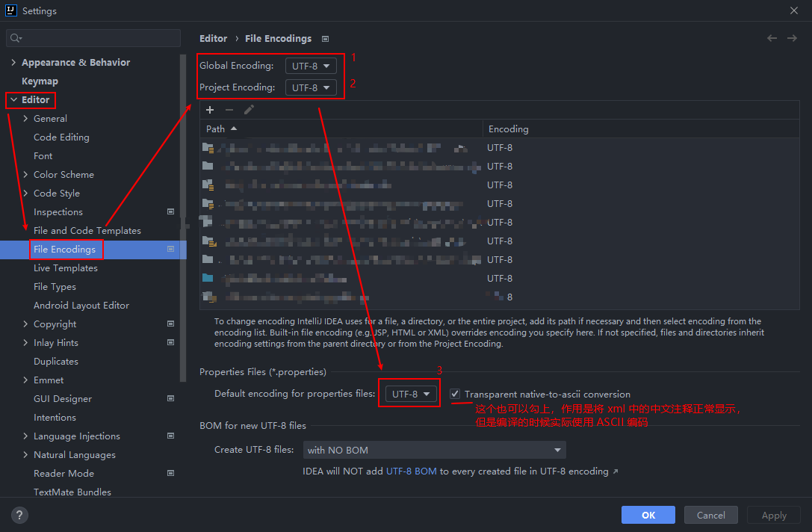Viewport: 812px width, 532px height.
Task: Select Code Editing in the settings tree
Action: click(x=61, y=137)
